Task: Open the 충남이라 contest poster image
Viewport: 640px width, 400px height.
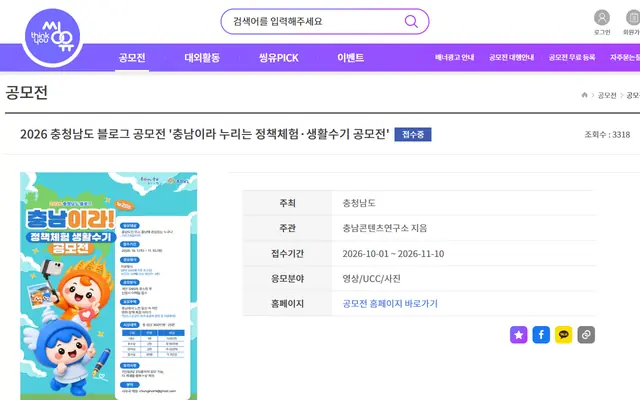Action: pos(109,286)
